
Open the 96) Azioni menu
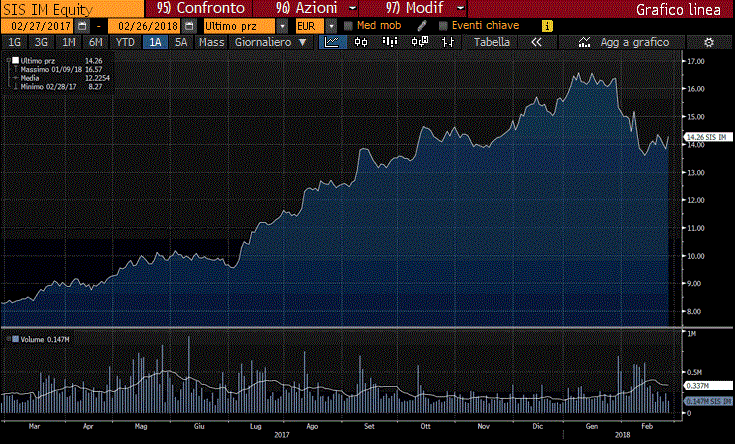pyautogui.click(x=307, y=8)
